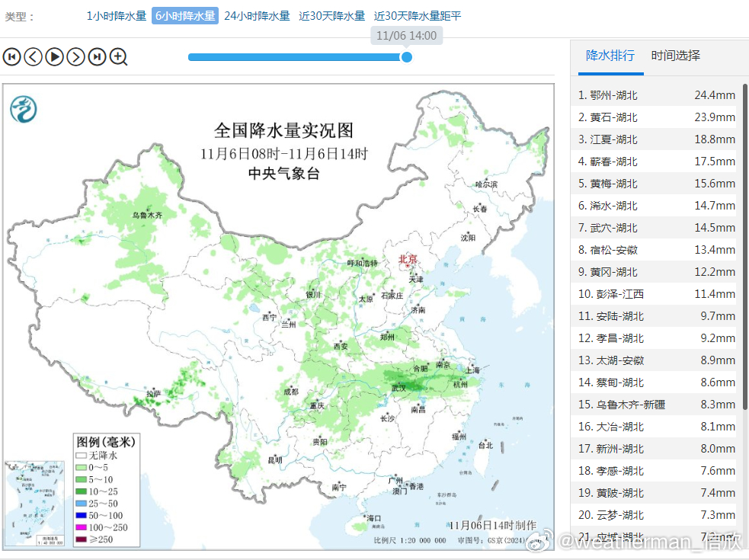Switch to the 时间选择 tab
The height and width of the screenshot is (560, 749).
[x=675, y=56]
